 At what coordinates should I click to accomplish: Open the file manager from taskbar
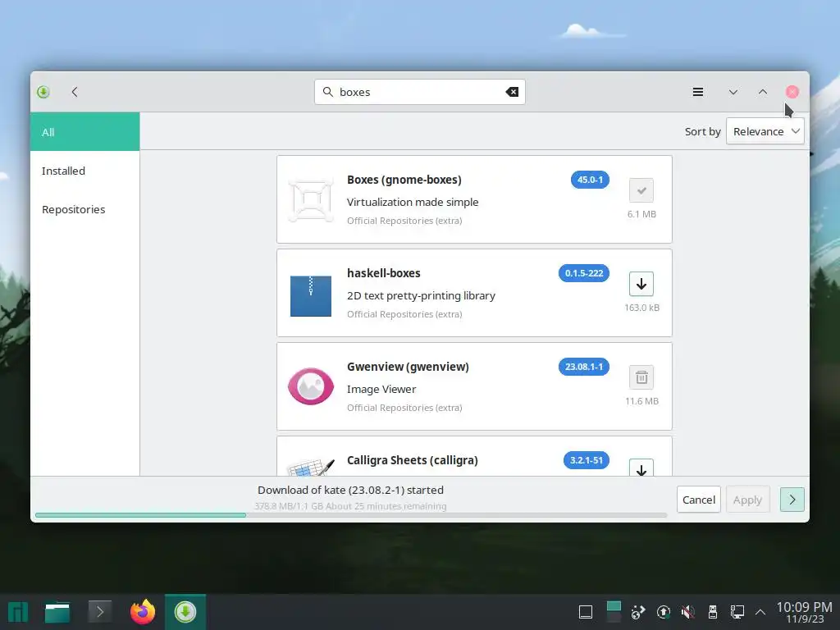(x=57, y=612)
